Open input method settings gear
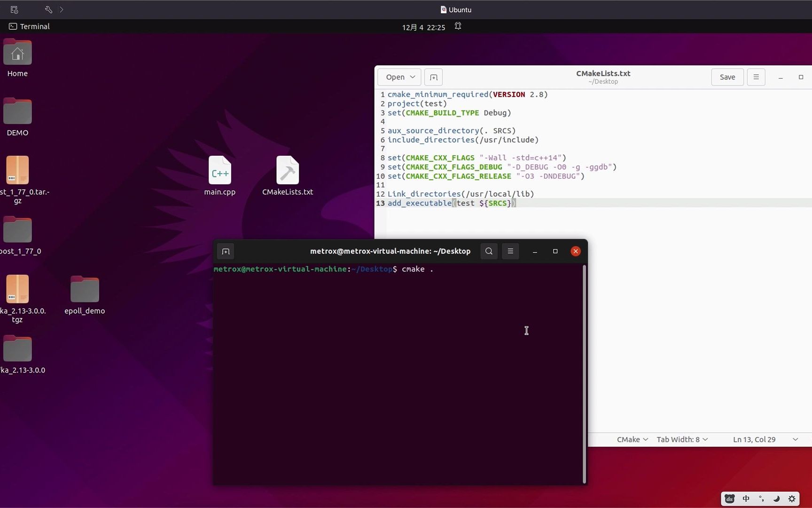Viewport: 812px width, 508px height. (x=792, y=499)
